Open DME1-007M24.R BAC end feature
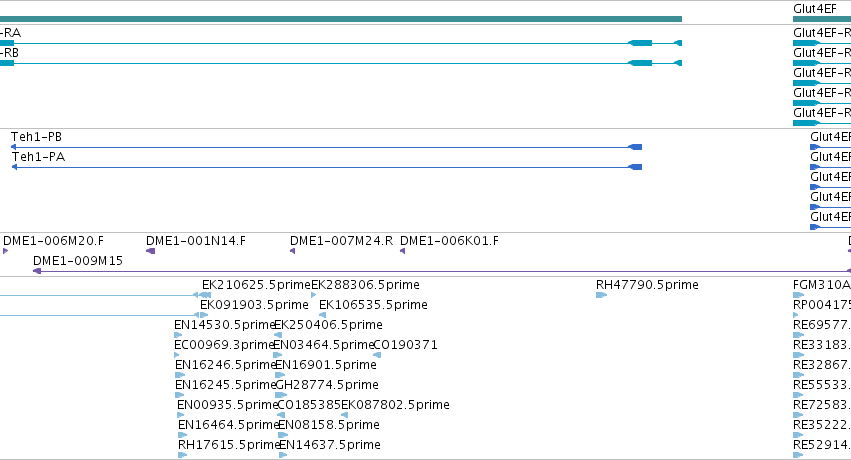 coord(341,241)
